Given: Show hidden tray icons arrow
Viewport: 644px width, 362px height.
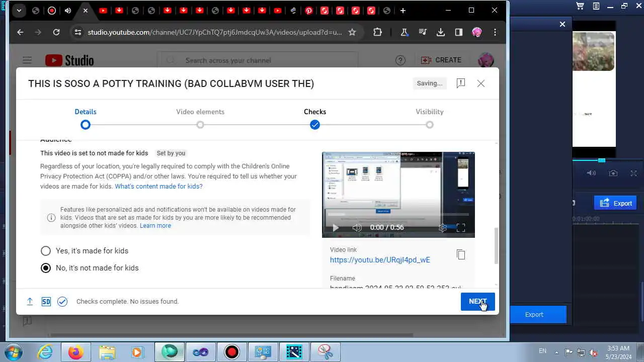Looking at the screenshot, I should [x=556, y=352].
